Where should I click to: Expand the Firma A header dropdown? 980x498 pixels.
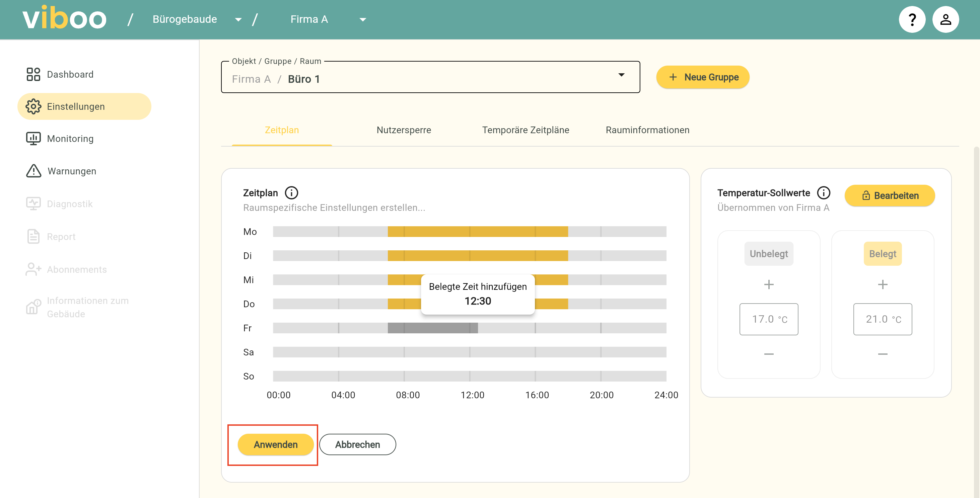(x=362, y=19)
